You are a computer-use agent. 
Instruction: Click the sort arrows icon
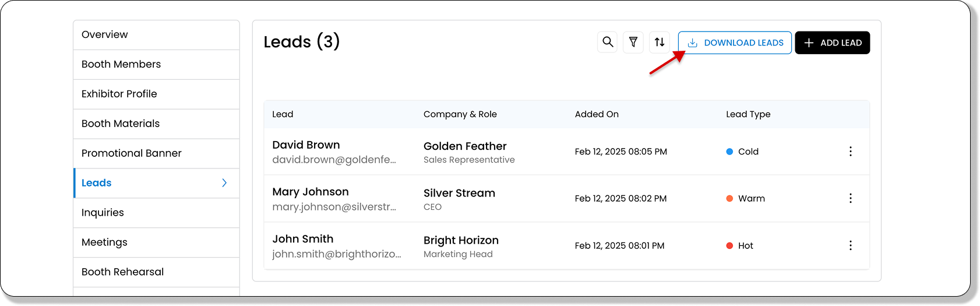[x=660, y=42]
